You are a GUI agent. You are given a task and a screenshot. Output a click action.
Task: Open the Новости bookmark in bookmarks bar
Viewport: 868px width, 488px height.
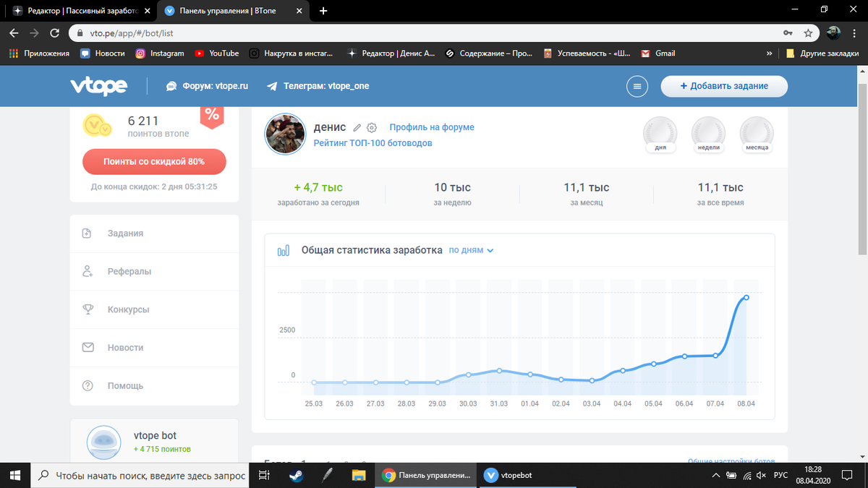[x=103, y=53]
